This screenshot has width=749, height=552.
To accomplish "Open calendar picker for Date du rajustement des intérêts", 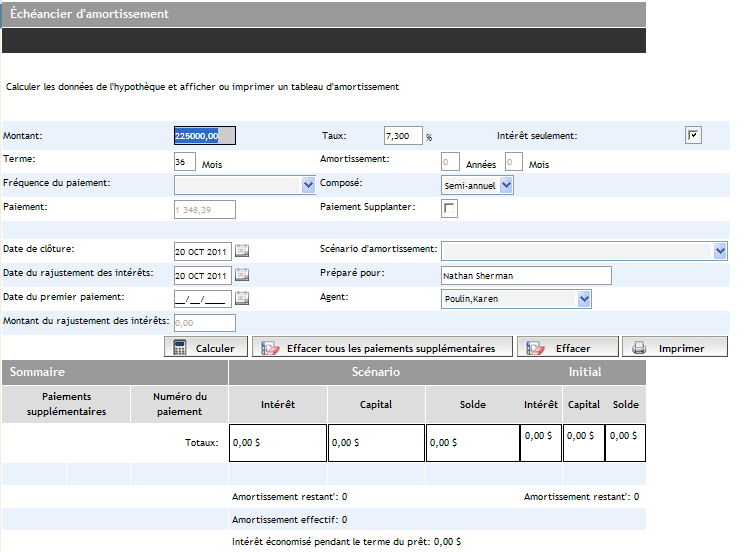I will click(x=242, y=275).
